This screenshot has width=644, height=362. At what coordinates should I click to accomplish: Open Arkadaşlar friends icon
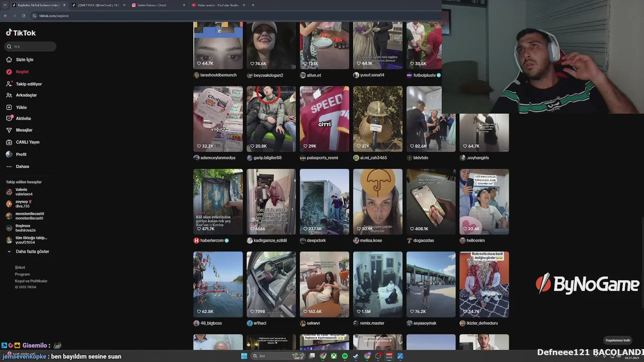pos(9,95)
